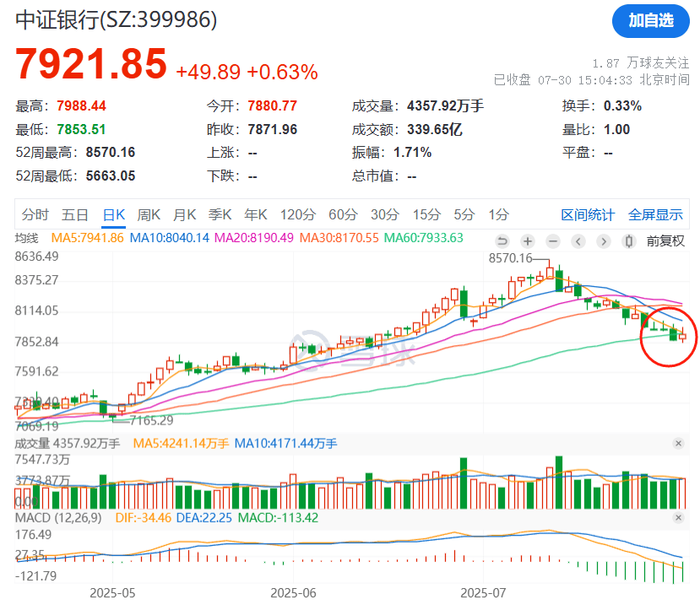Select the 60分 interval tab
The image size is (700, 605).
coord(343,214)
